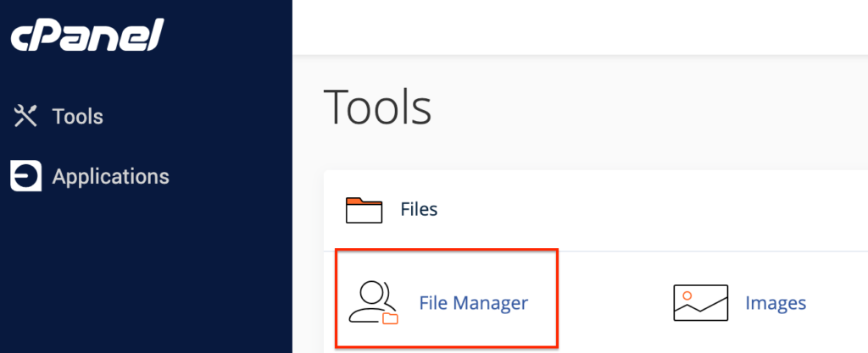Click the Files section folder icon
This screenshot has height=353, width=868.
tap(364, 210)
